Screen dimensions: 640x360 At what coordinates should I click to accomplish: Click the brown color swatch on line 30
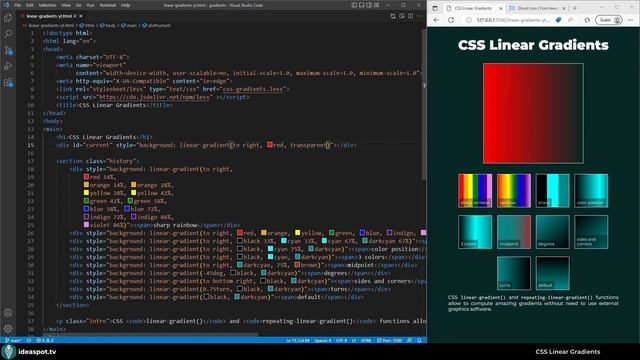pyautogui.click(x=297, y=264)
